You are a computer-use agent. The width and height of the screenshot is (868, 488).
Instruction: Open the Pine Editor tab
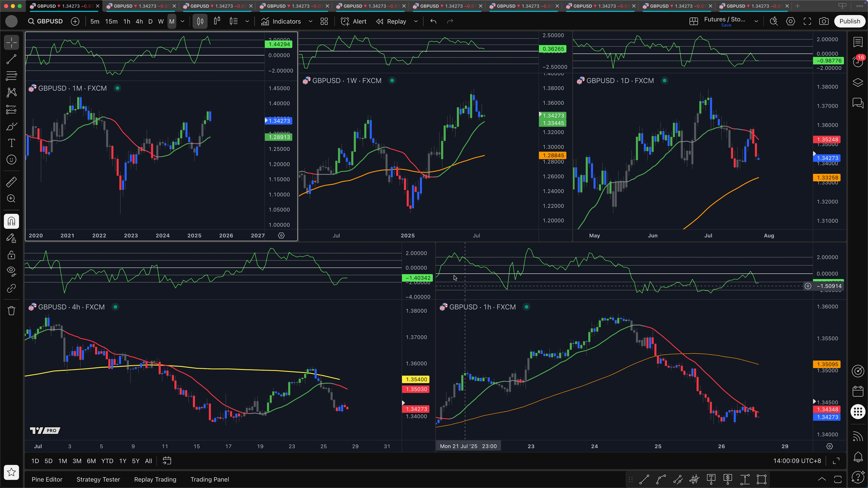click(47, 479)
